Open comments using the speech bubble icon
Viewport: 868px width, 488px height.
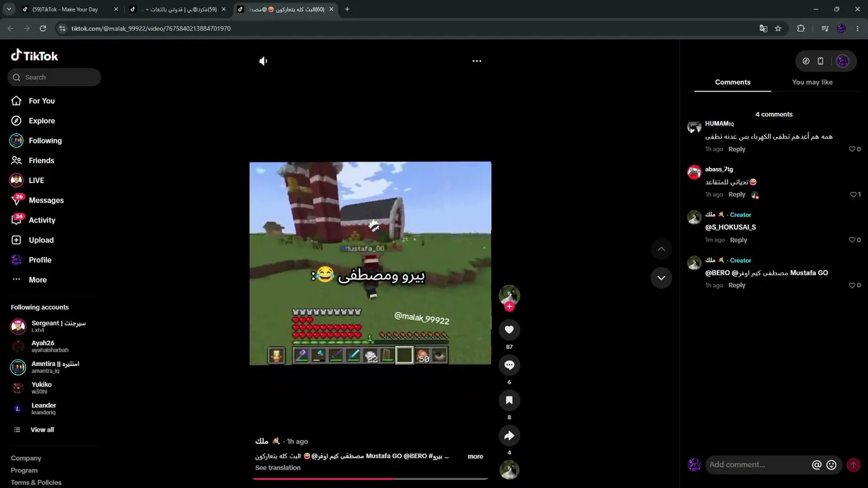[509, 365]
